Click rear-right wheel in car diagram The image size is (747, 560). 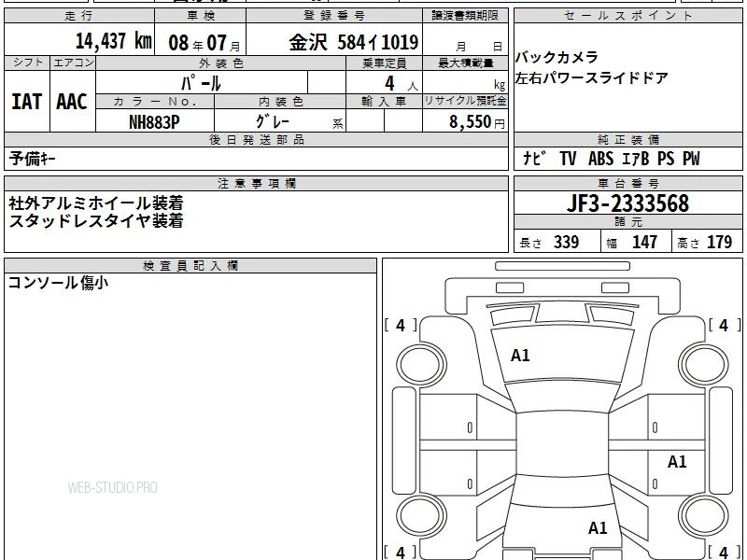[704, 517]
